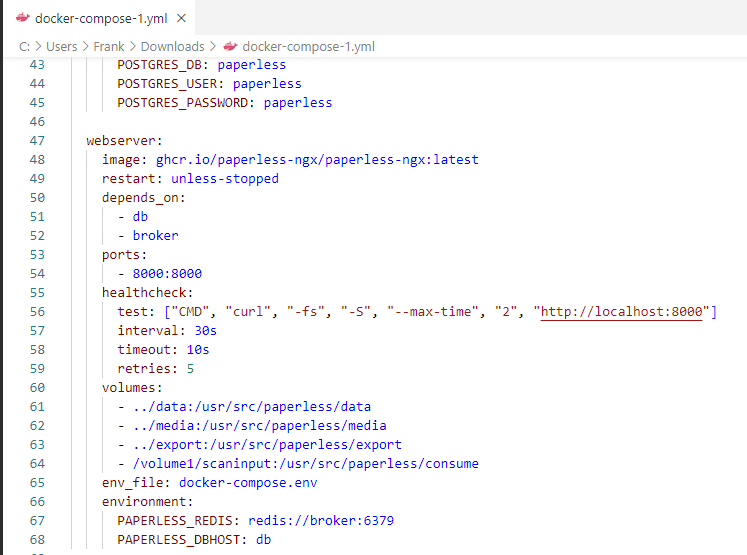Select the docker-compose-1.yml editor tab

(100, 18)
